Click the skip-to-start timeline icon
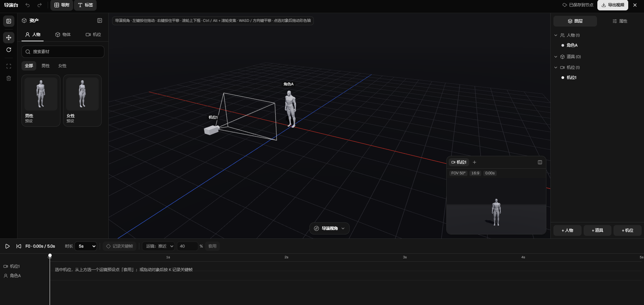644x305 pixels. click(19, 246)
